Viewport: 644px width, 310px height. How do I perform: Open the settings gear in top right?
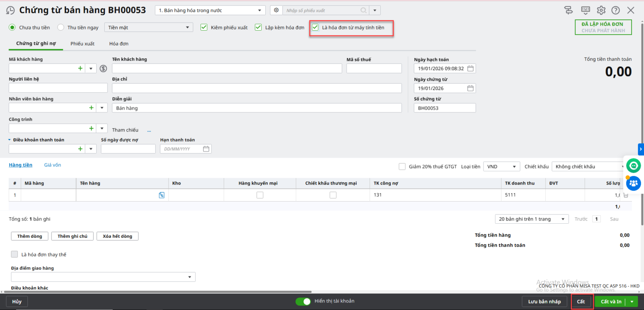point(601,10)
